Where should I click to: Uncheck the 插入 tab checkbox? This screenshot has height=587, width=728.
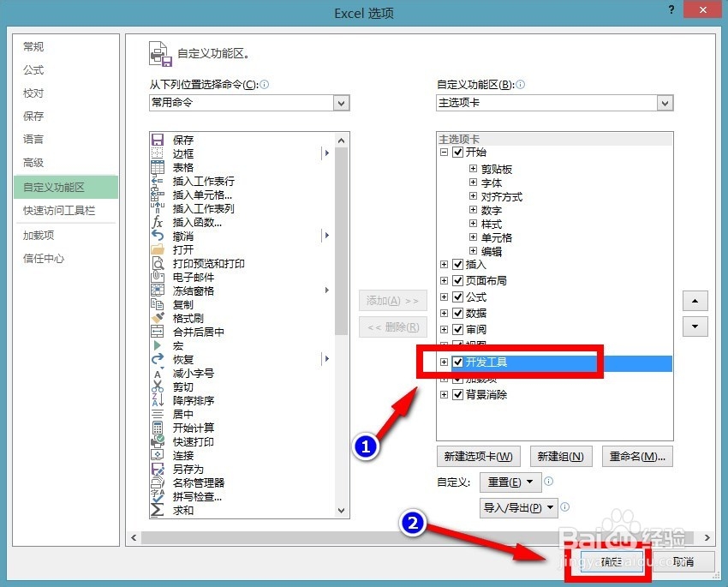458,264
